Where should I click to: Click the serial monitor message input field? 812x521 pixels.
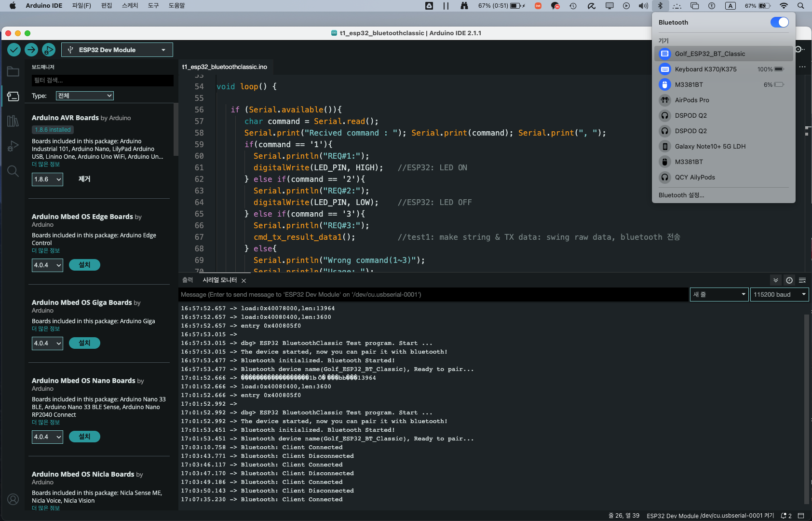click(433, 294)
